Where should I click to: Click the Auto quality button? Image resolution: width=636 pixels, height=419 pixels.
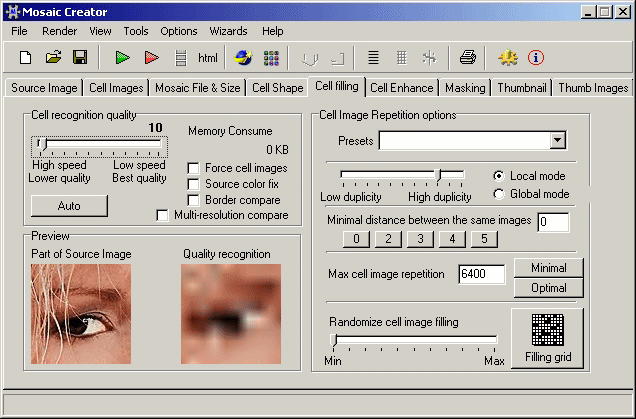pos(69,206)
